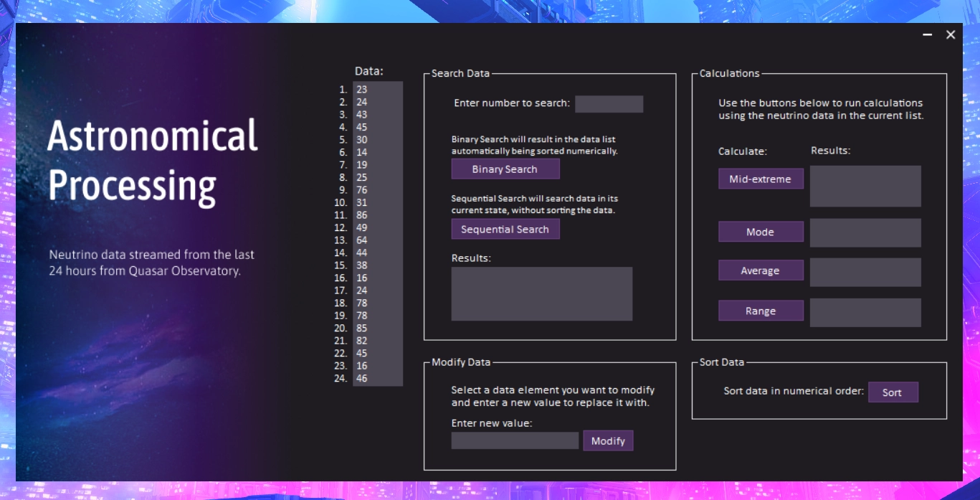The image size is (980, 500).
Task: Select value 78 in row 18
Action: (378, 303)
